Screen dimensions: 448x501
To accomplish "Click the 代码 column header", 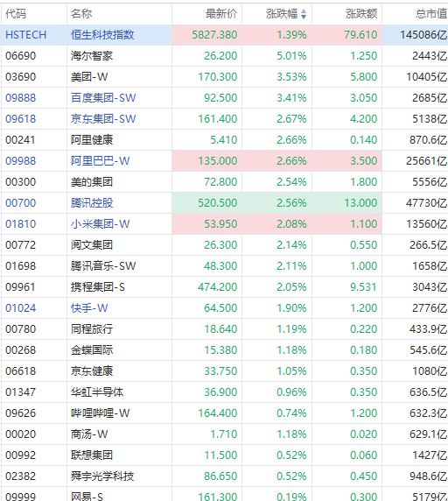I will click(16, 14).
